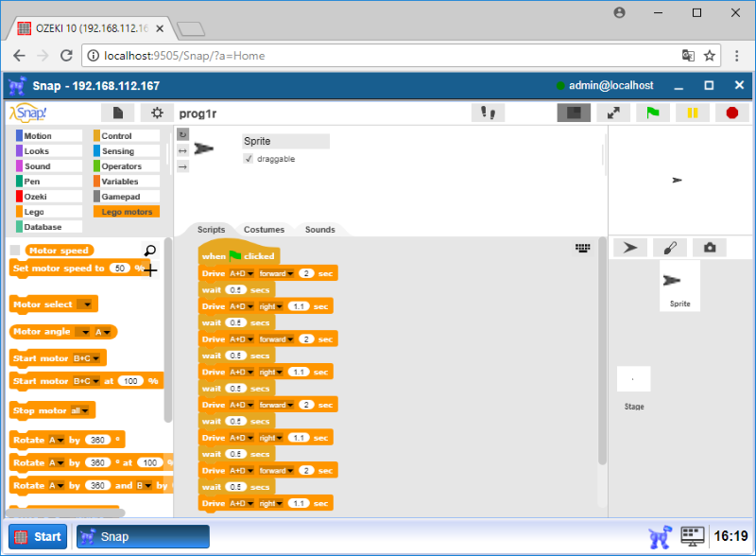
Task: Switch to the Sounds tab
Action: pos(320,230)
